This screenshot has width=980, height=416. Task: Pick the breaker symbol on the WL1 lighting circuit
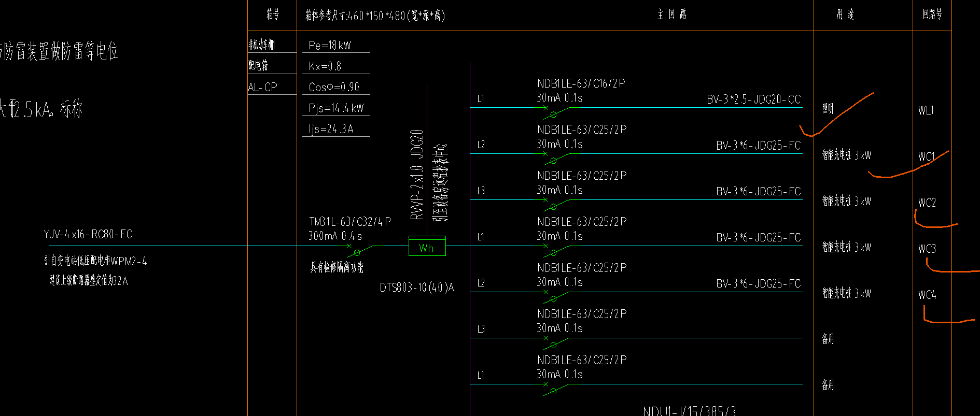coord(556,112)
